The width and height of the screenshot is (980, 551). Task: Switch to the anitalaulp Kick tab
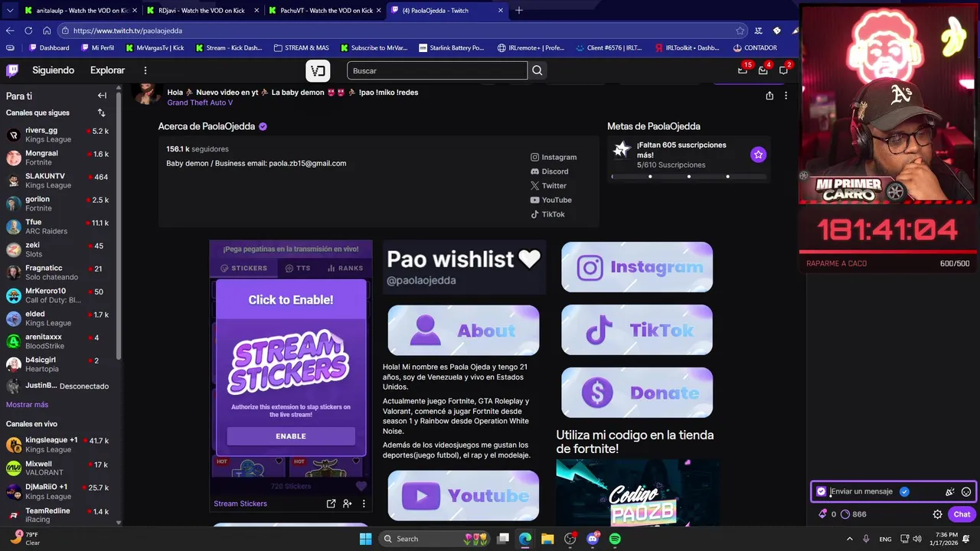click(x=80, y=11)
